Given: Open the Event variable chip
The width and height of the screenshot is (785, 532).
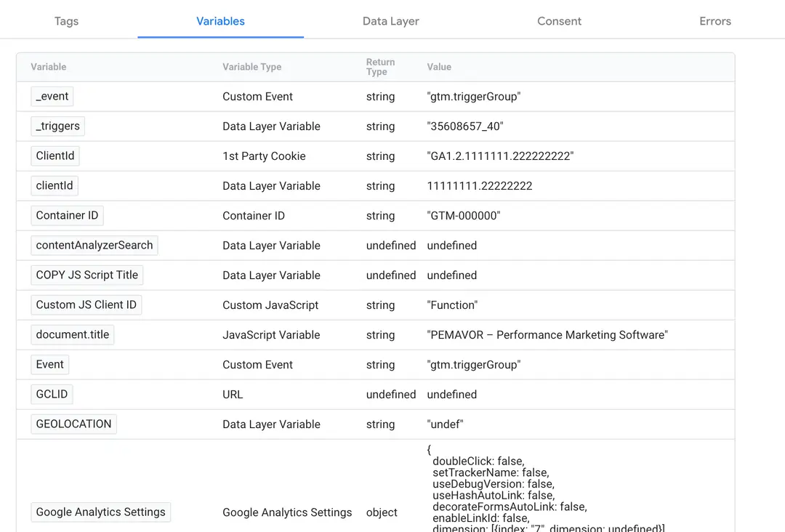Looking at the screenshot, I should [49, 364].
